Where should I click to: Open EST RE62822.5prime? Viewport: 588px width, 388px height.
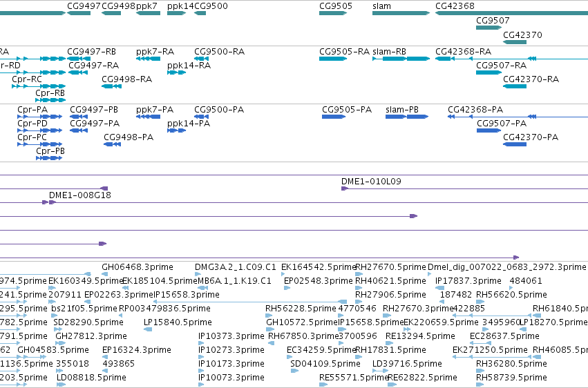coord(423,378)
